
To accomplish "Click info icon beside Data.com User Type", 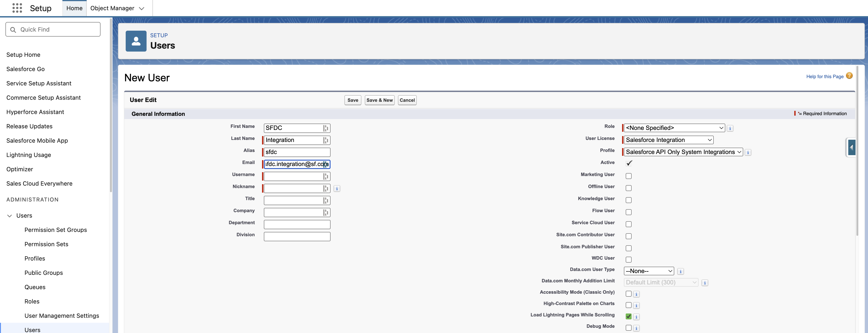I will (x=680, y=272).
